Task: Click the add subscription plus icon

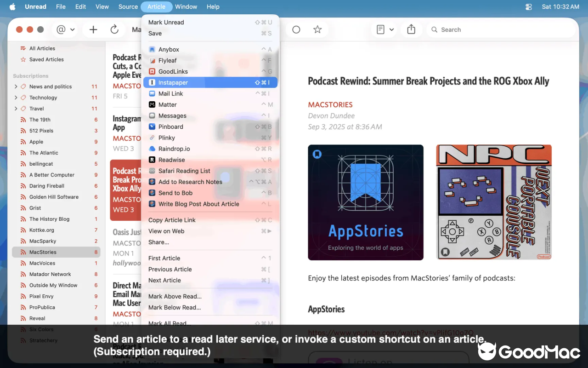Action: (x=93, y=29)
